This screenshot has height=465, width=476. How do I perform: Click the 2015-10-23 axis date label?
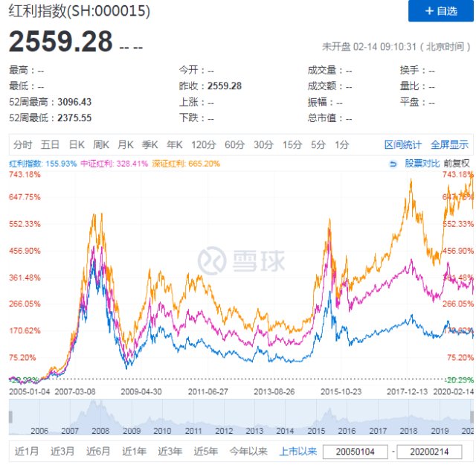point(341,391)
